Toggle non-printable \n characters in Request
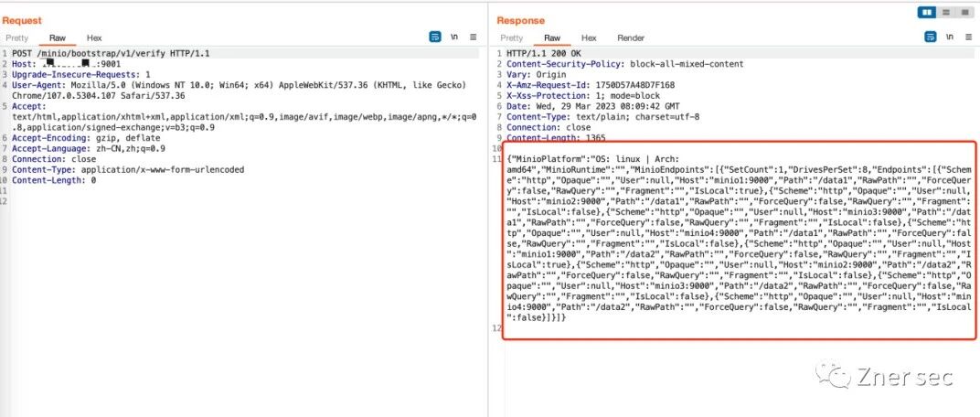This screenshot has height=417, width=980. [x=454, y=37]
